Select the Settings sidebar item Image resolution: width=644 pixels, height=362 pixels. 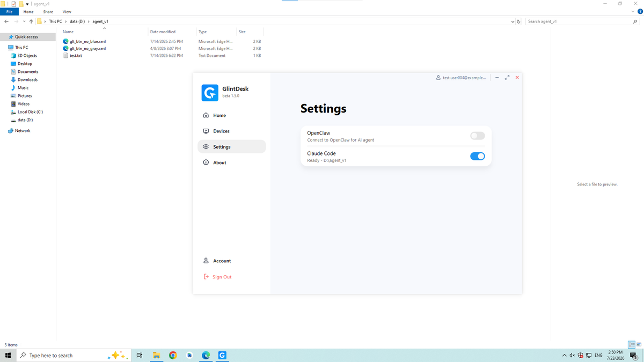[231, 146]
